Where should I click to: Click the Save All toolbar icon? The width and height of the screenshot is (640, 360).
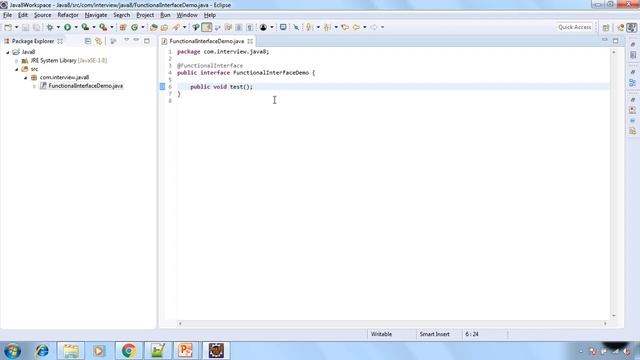pyautogui.click(x=37, y=27)
